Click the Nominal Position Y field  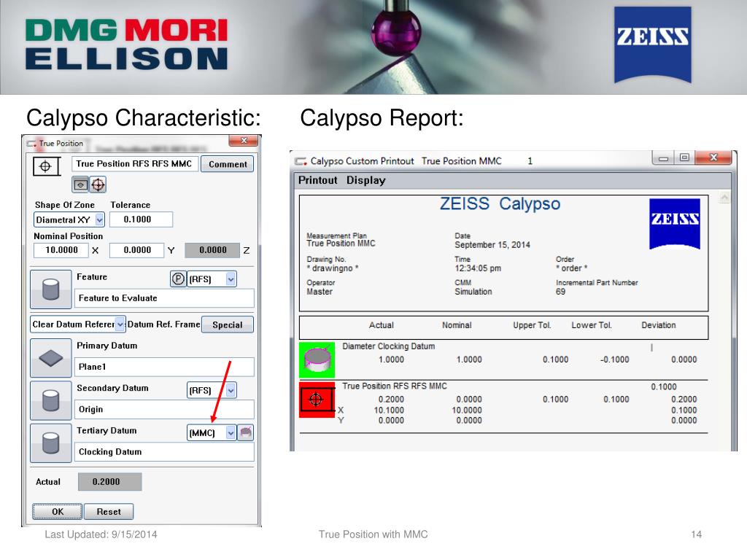point(136,250)
